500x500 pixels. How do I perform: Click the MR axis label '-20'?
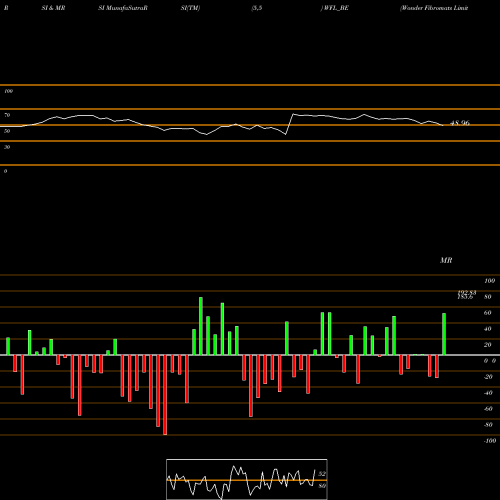pos(488,377)
